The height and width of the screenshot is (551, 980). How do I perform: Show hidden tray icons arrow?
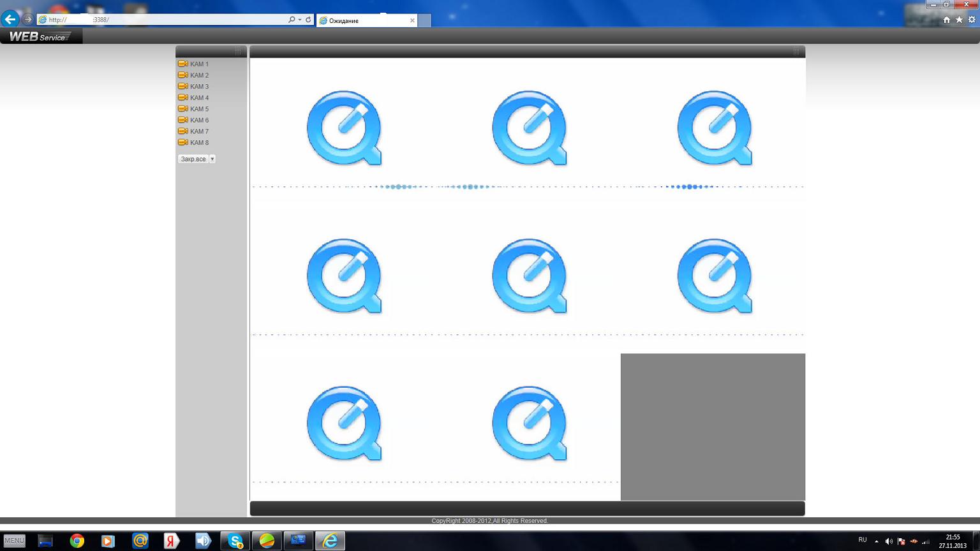pos(877,541)
